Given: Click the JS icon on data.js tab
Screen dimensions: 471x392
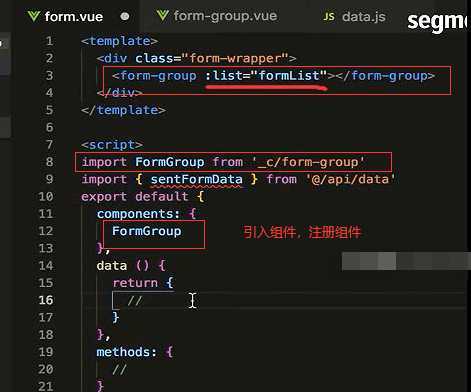Looking at the screenshot, I should pyautogui.click(x=329, y=17).
